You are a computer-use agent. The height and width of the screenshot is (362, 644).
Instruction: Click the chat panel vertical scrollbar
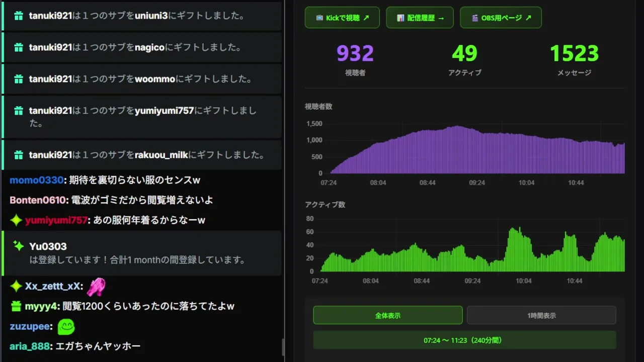[x=283, y=347]
